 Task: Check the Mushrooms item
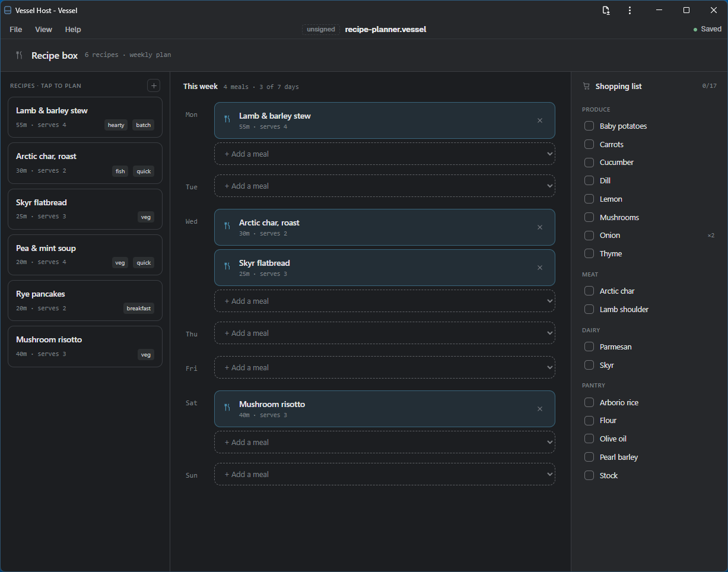(589, 217)
